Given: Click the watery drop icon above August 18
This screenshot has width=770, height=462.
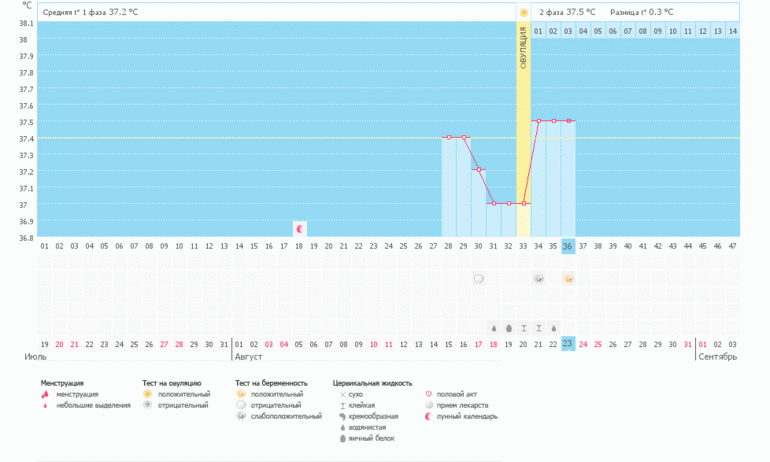Looking at the screenshot, I should pyautogui.click(x=493, y=327).
